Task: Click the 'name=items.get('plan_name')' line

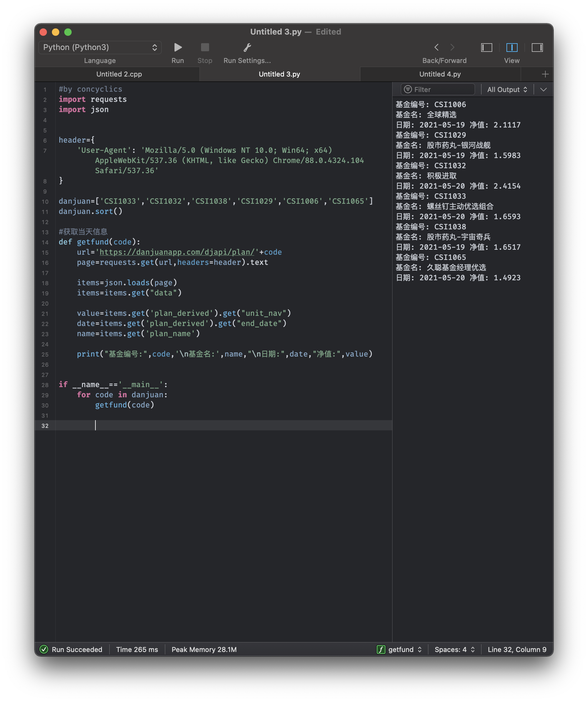Action: pyautogui.click(x=138, y=333)
